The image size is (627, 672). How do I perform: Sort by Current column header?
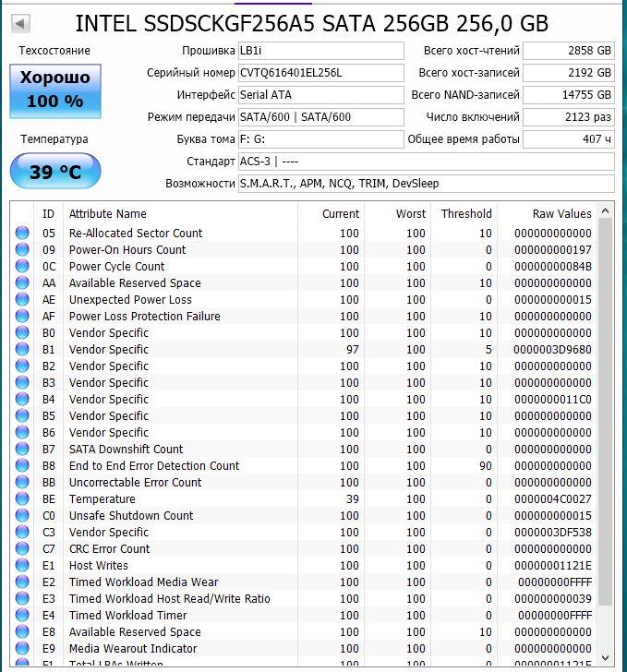[331, 214]
